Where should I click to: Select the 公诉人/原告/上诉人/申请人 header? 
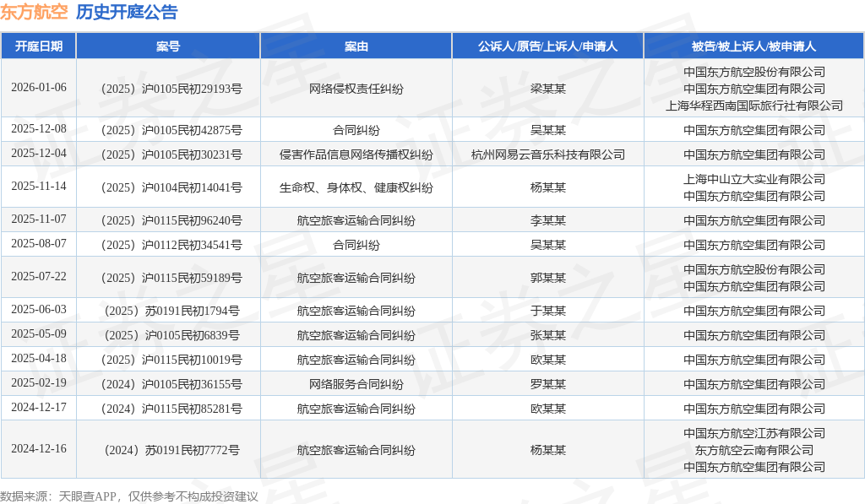547,46
